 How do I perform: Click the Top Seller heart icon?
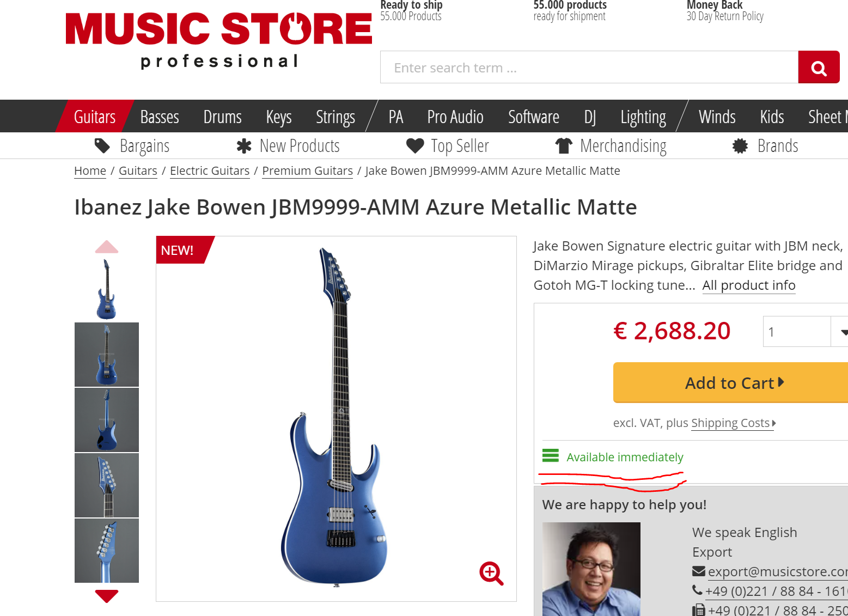415,146
